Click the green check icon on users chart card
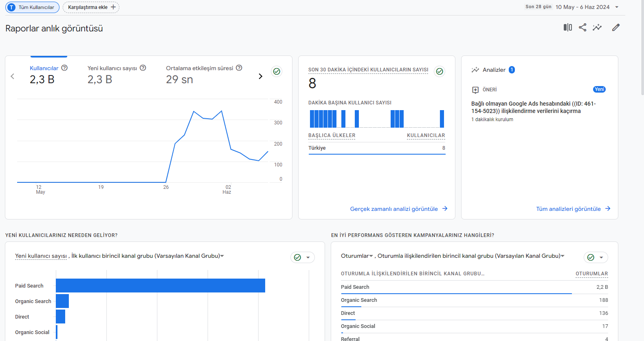 tap(277, 71)
